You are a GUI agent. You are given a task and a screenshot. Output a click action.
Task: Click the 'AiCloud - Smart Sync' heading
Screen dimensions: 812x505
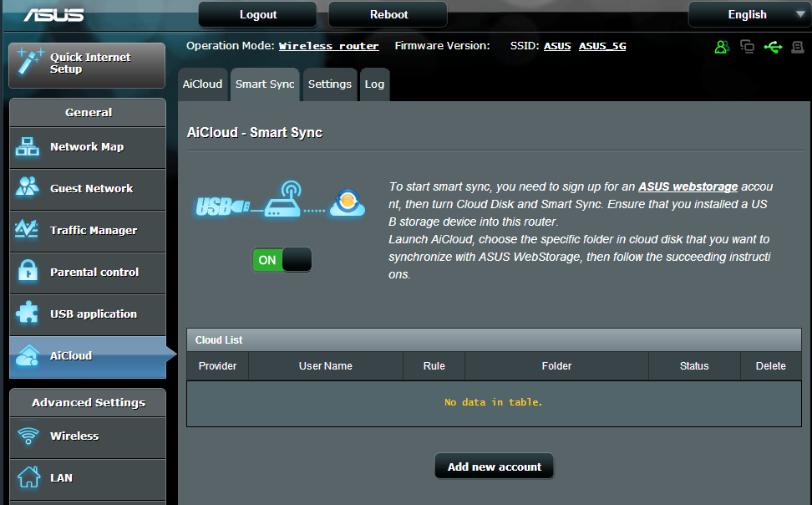click(255, 133)
